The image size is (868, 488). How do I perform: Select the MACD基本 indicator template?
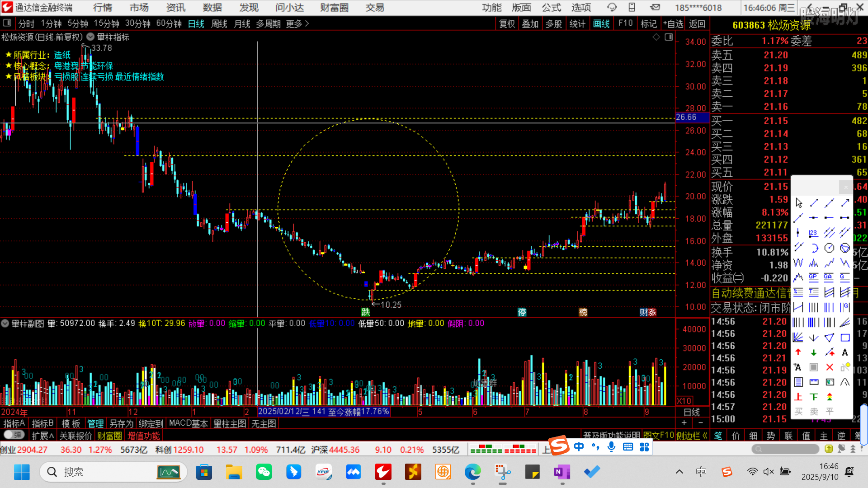tap(188, 423)
